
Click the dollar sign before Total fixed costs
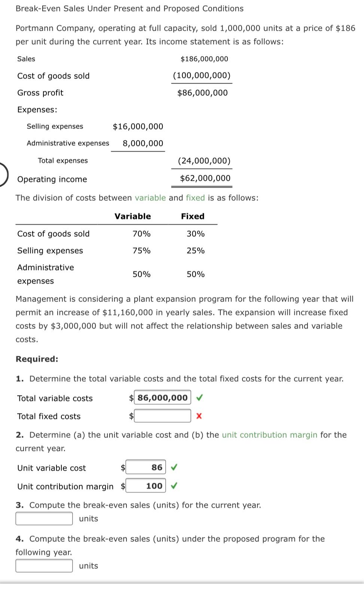(131, 416)
